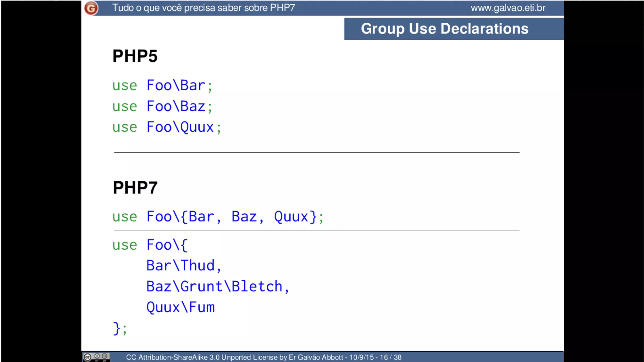
Task: Click the closing '};' brace line
Action: pyautogui.click(x=120, y=329)
